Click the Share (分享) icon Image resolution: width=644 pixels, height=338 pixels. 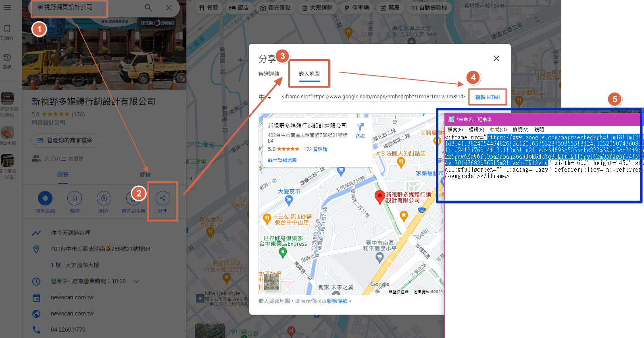point(163,198)
